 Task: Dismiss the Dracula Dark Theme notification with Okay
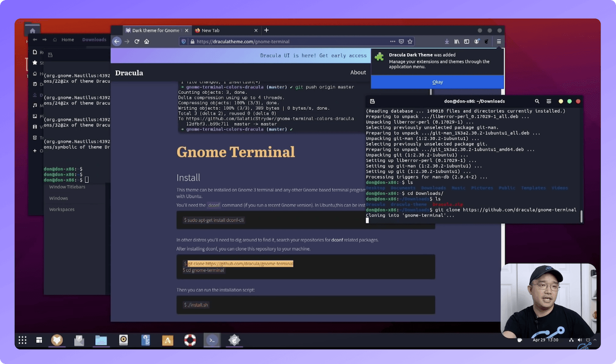tap(437, 82)
